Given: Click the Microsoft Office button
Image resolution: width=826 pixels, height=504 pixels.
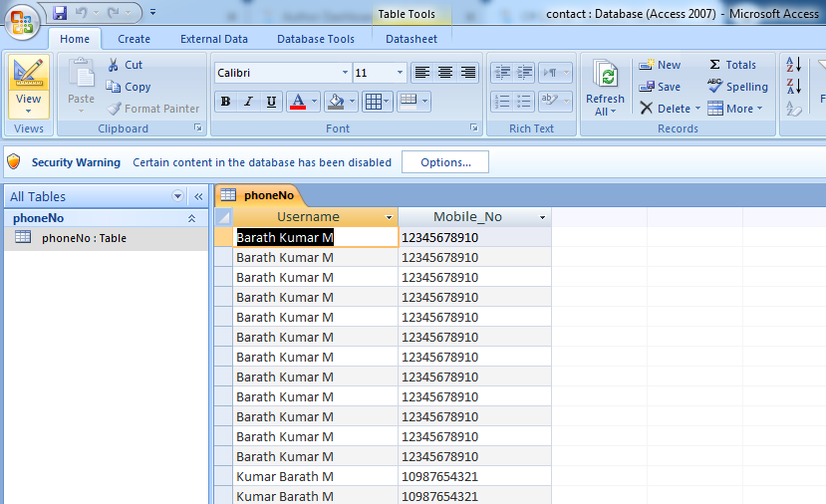Looking at the screenshot, I should [22, 22].
